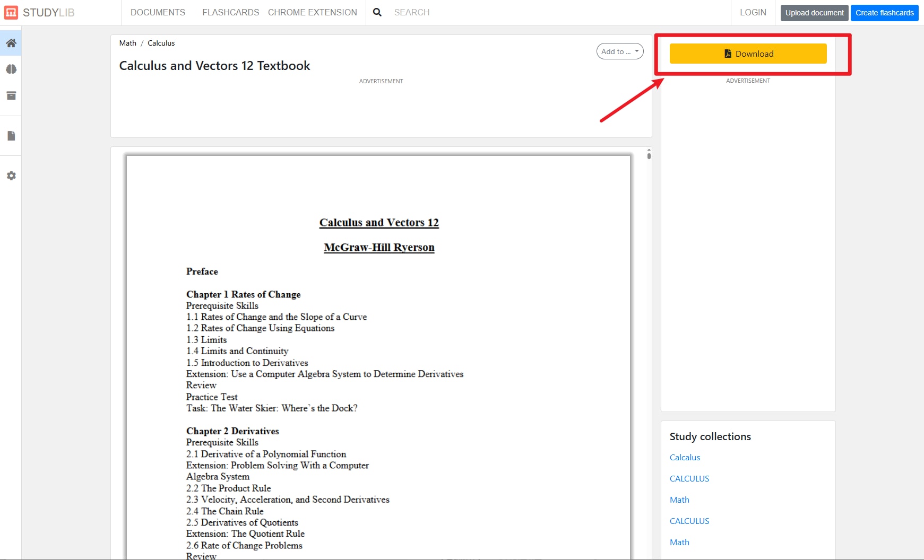Click the Studylib logo icon
The width and height of the screenshot is (924, 560).
coord(11,12)
